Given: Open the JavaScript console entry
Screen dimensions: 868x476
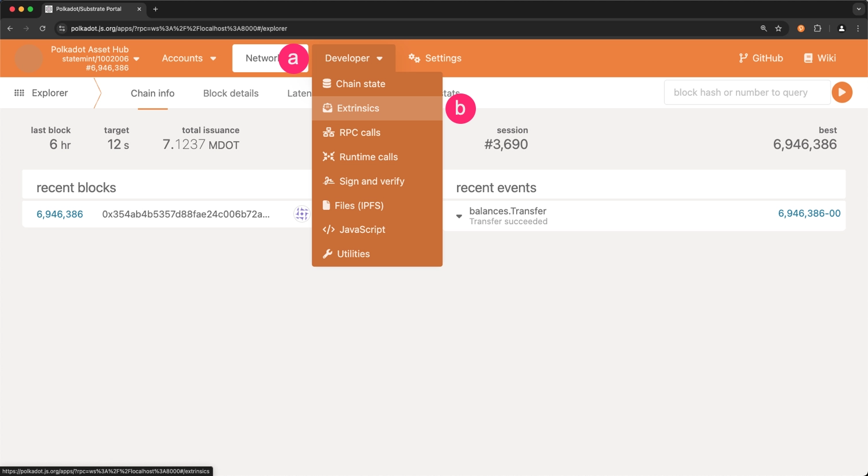Looking at the screenshot, I should [362, 229].
